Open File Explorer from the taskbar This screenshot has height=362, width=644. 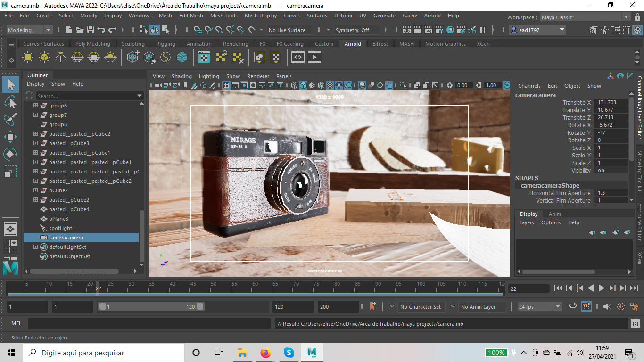click(x=243, y=353)
